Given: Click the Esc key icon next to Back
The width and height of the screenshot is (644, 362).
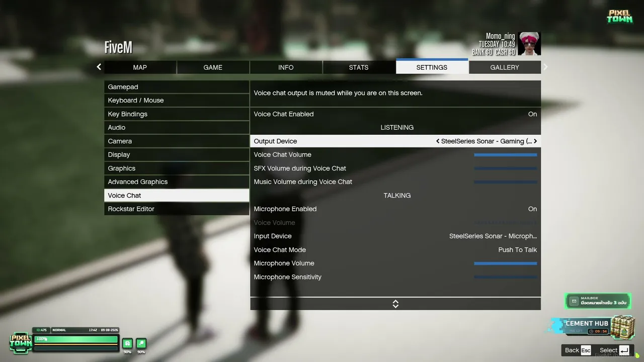Looking at the screenshot, I should click(586, 350).
